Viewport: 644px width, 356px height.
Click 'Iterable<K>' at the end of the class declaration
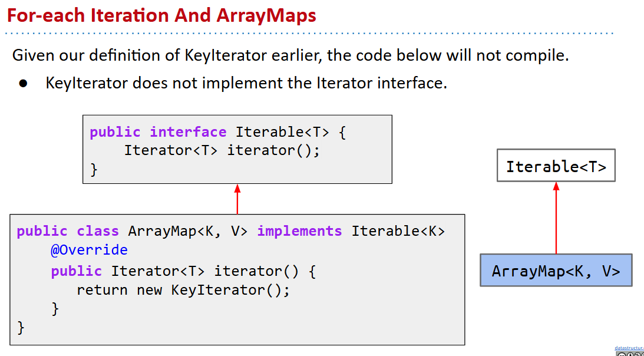pos(398,231)
